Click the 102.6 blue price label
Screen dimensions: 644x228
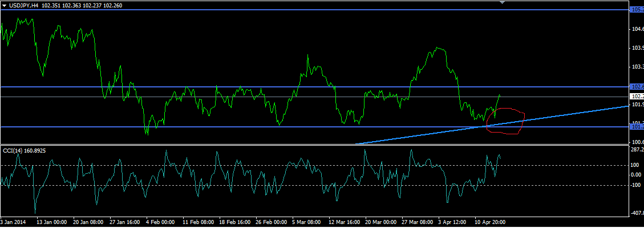(637, 87)
